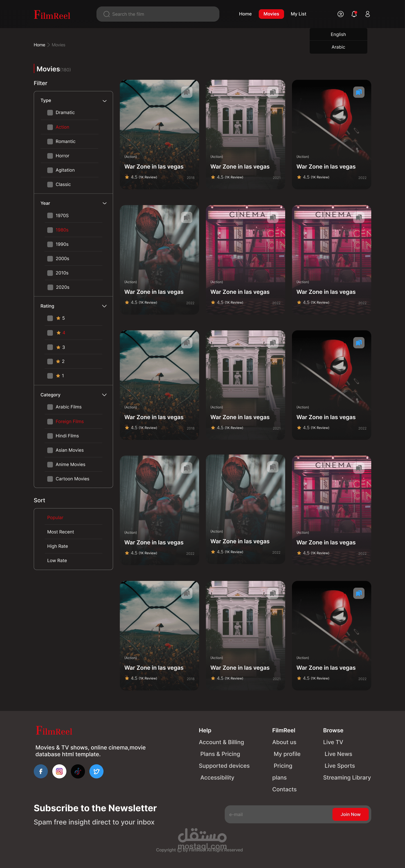The width and height of the screenshot is (405, 868).
Task: Go to Home in top navigation
Action: [245, 14]
